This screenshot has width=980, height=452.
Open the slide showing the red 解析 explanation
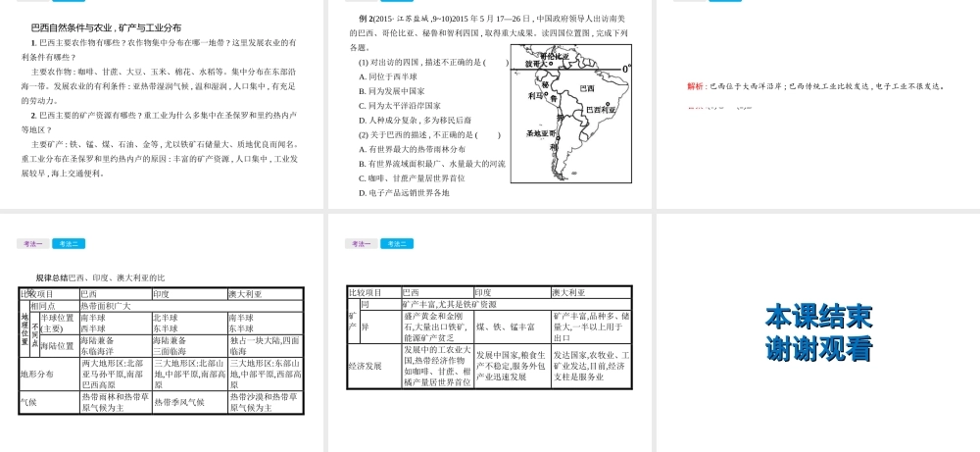coord(818,104)
